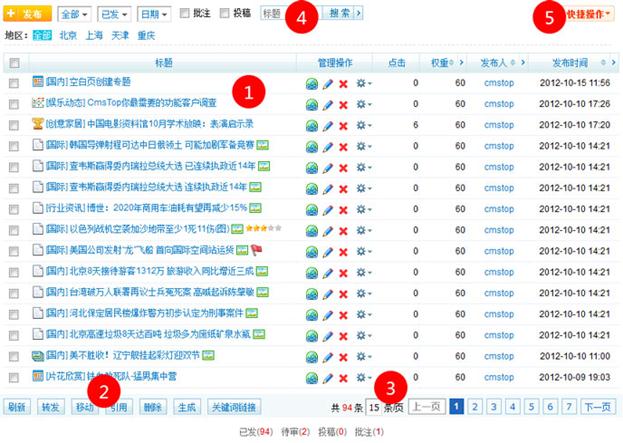Click the items-per-page field showing 15
The width and height of the screenshot is (623, 443).
374,407
